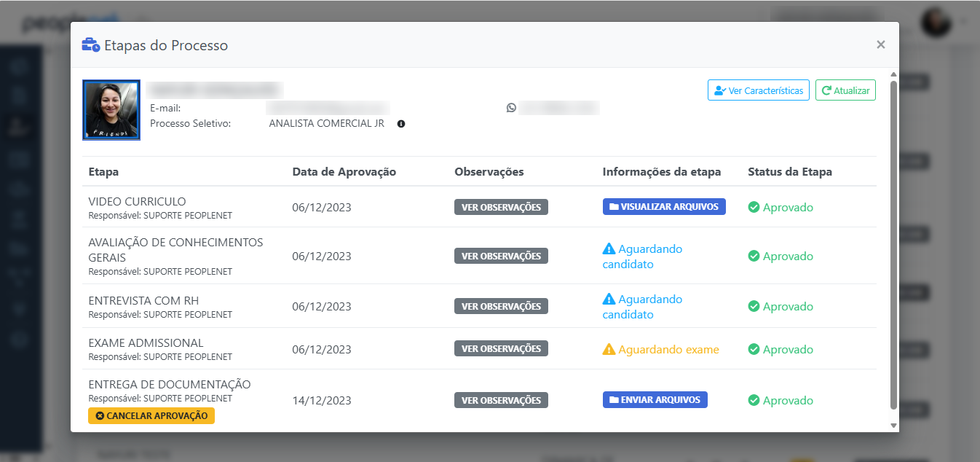Click ANALISTA COMERCIAL JR process name
Image resolution: width=980 pixels, height=462 pixels.
click(326, 123)
